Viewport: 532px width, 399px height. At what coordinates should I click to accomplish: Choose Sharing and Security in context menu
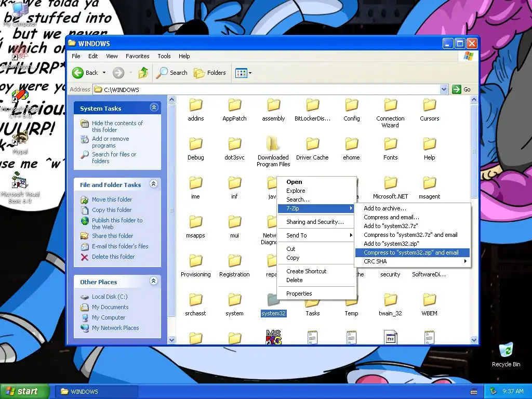[x=317, y=222]
